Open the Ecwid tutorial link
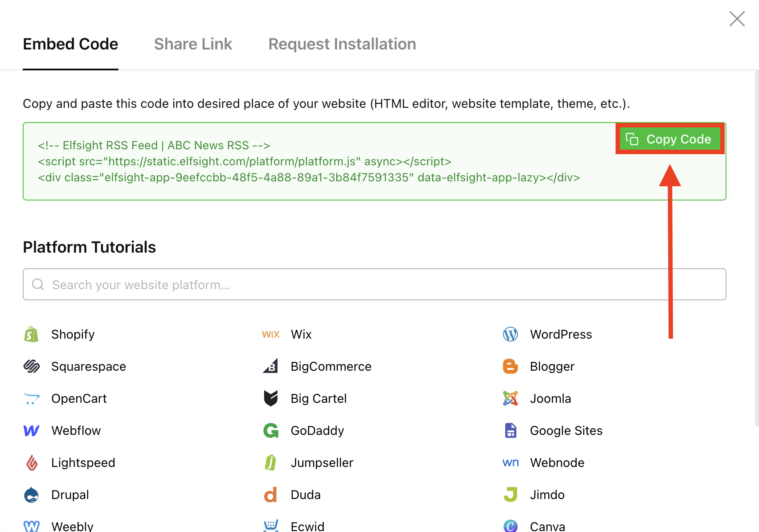 point(307,526)
